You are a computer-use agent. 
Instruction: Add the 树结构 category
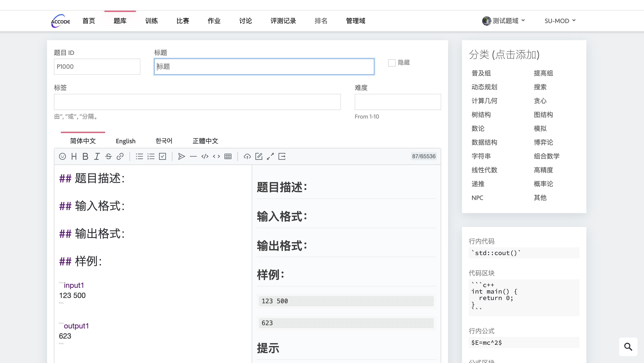coord(481,115)
